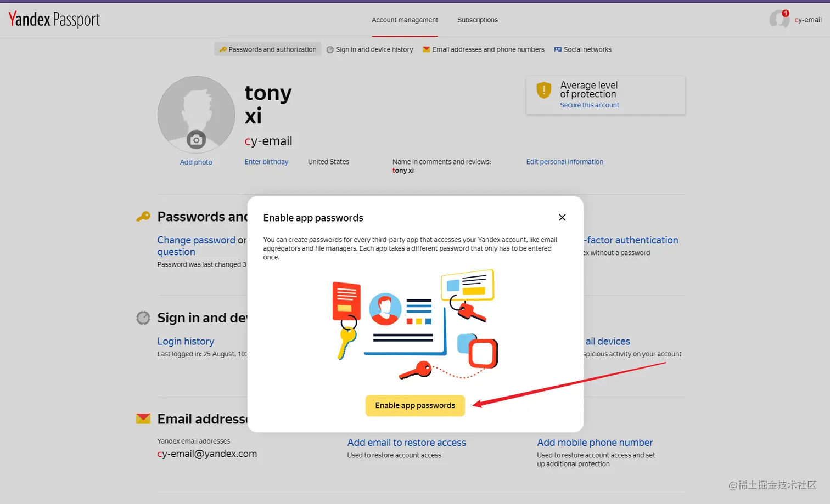Click Add mobile phone number link
Image resolution: width=830 pixels, height=504 pixels.
(x=595, y=443)
